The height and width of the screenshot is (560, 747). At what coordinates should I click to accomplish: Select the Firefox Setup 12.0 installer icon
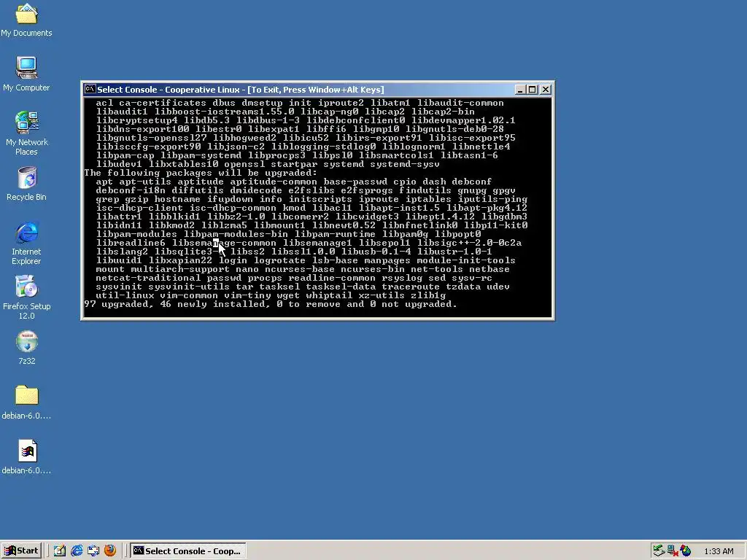click(x=26, y=297)
